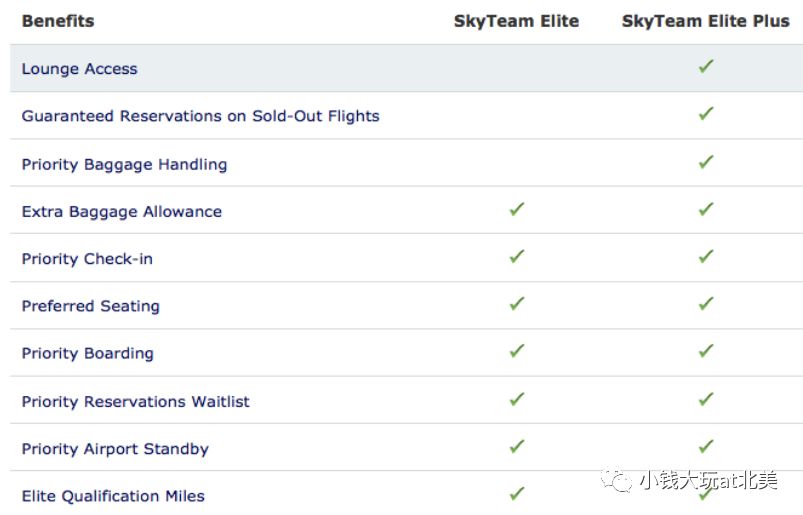Open the Preferred Seating link
Image resolution: width=803 pixels, height=515 pixels.
(91, 306)
